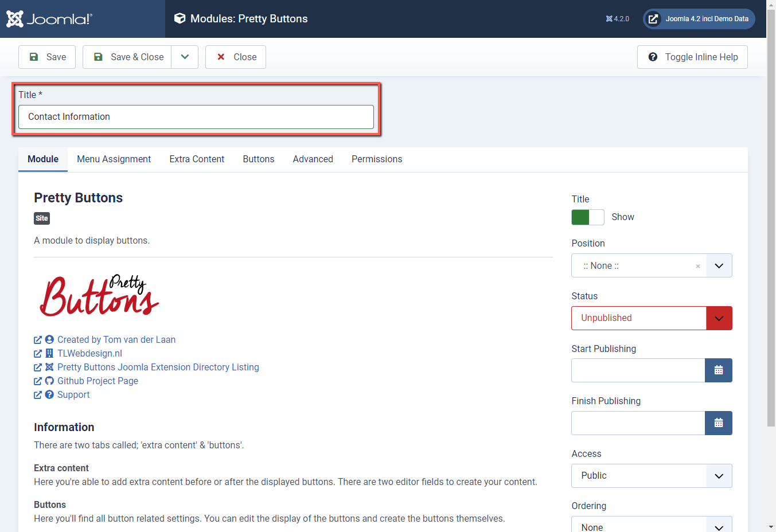776x532 pixels.
Task: Click the Site badge under Pretty Buttons
Action: coord(41,218)
